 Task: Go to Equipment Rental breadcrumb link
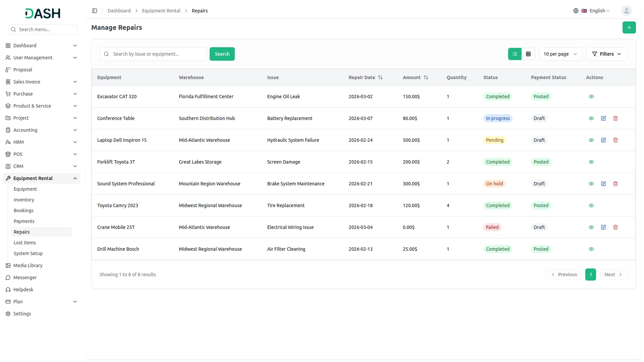point(161,11)
